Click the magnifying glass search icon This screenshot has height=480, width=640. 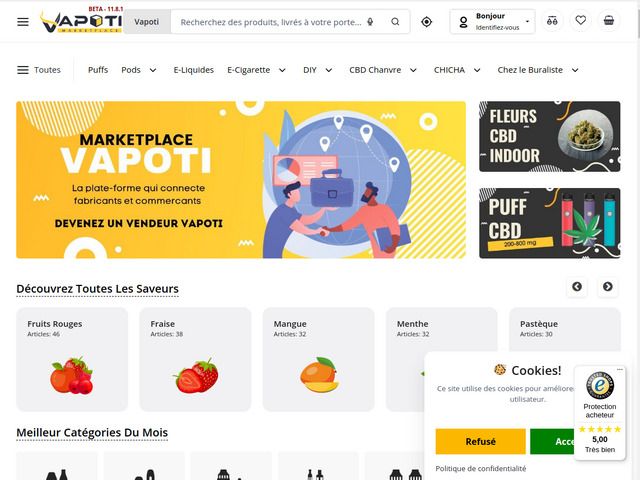point(395,22)
